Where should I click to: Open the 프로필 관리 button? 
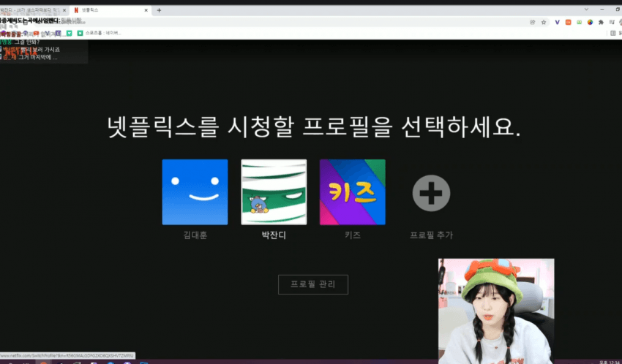(x=313, y=284)
